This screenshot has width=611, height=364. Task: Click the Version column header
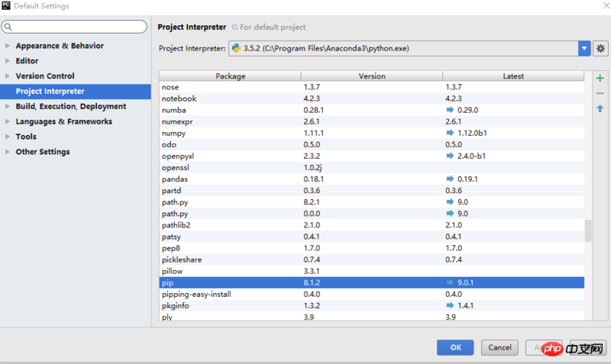click(x=372, y=76)
